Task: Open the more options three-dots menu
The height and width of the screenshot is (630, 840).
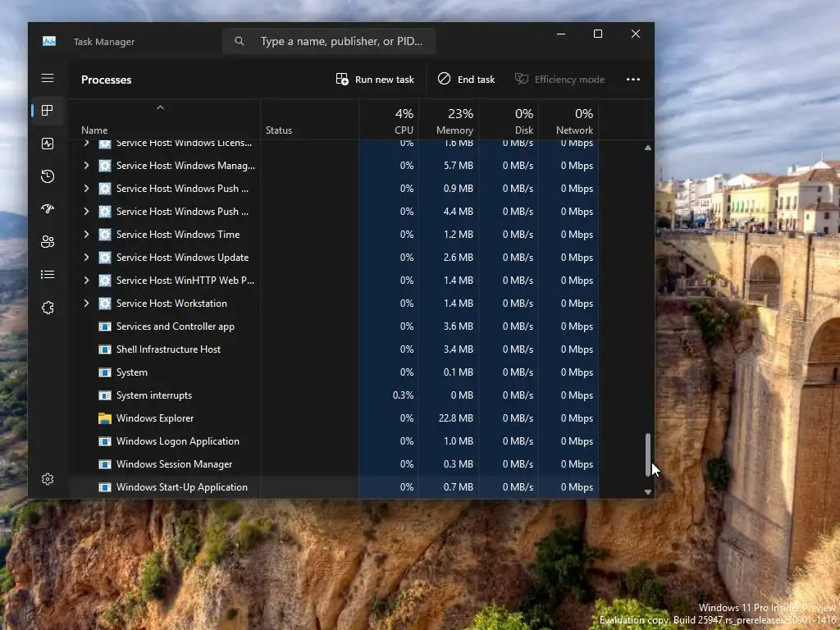Action: point(633,80)
